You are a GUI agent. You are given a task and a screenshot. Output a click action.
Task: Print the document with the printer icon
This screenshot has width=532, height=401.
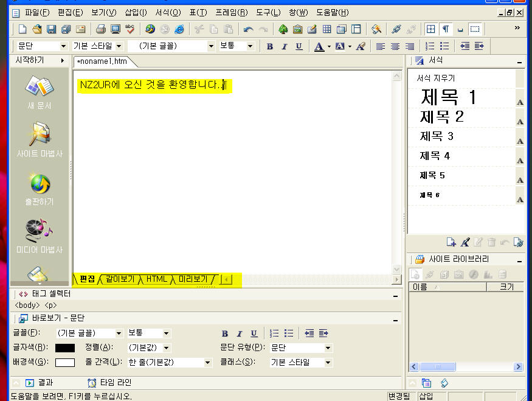click(101, 29)
